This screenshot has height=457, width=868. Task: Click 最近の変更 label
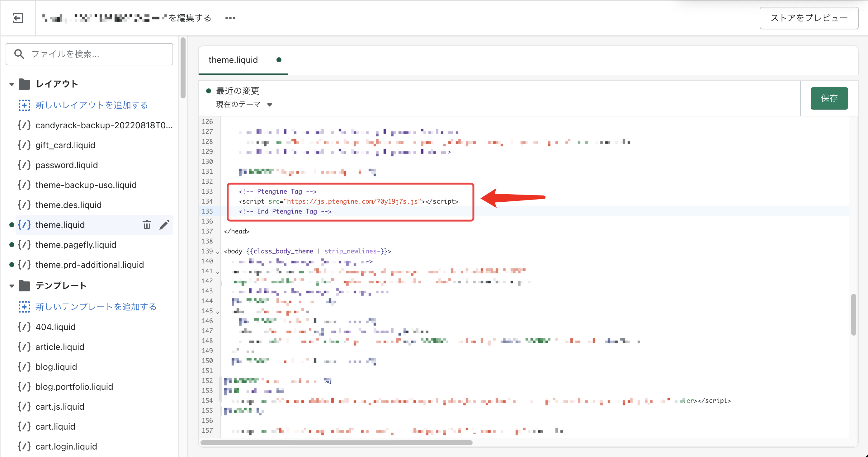click(x=238, y=91)
